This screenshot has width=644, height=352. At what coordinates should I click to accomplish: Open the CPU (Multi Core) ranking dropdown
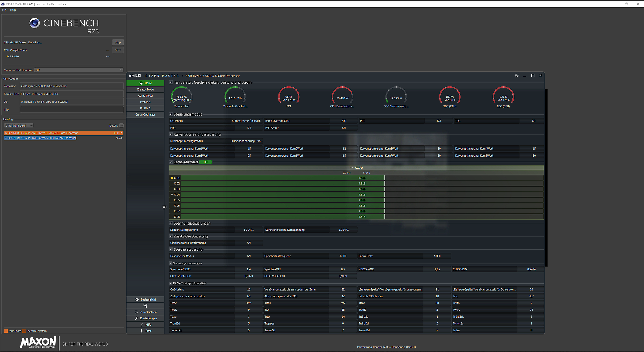(19, 126)
